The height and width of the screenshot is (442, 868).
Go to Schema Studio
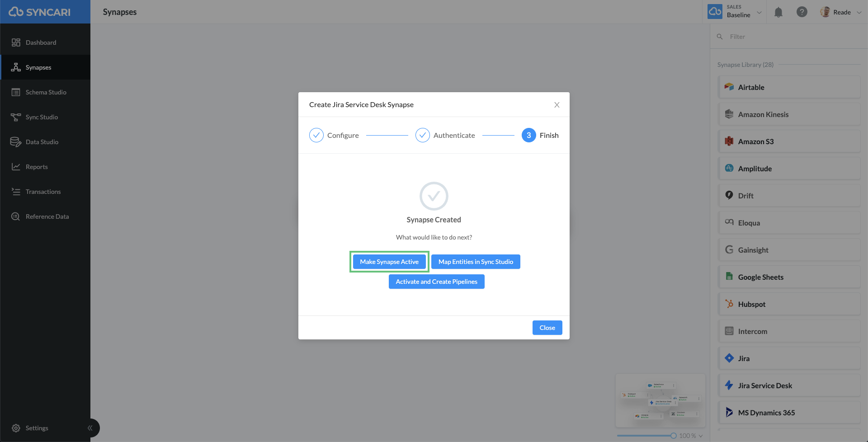(45, 92)
